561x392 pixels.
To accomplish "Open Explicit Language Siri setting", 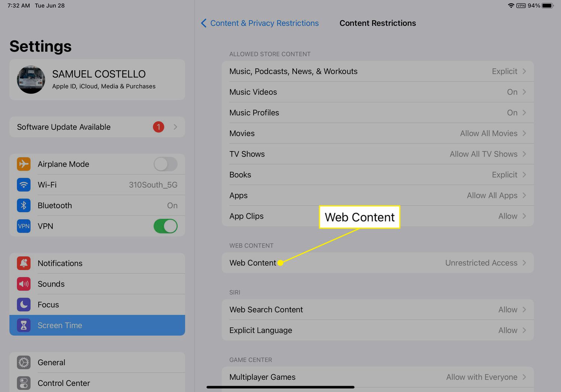I will click(377, 330).
